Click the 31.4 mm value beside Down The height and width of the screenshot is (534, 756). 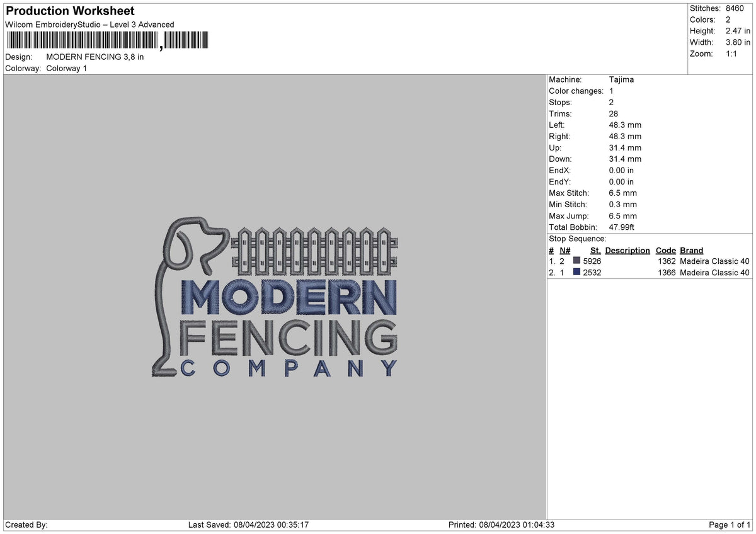pyautogui.click(x=625, y=159)
